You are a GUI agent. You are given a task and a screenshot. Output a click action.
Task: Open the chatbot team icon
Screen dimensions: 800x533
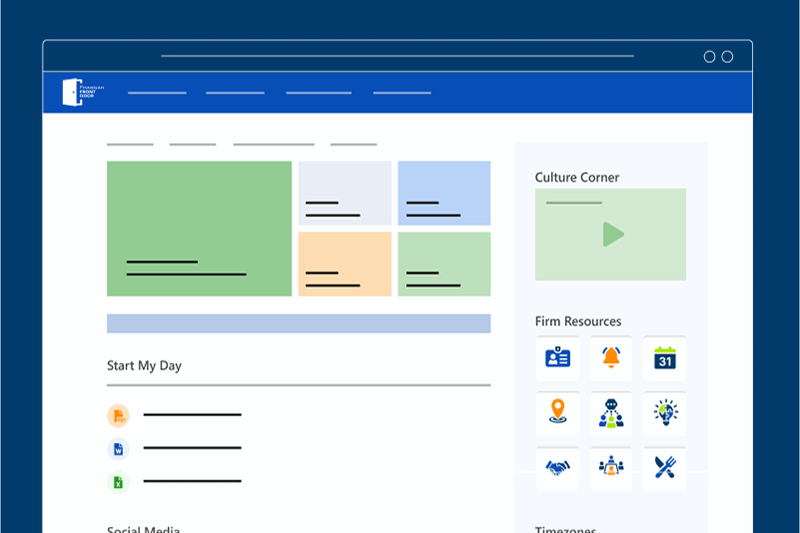tap(611, 412)
